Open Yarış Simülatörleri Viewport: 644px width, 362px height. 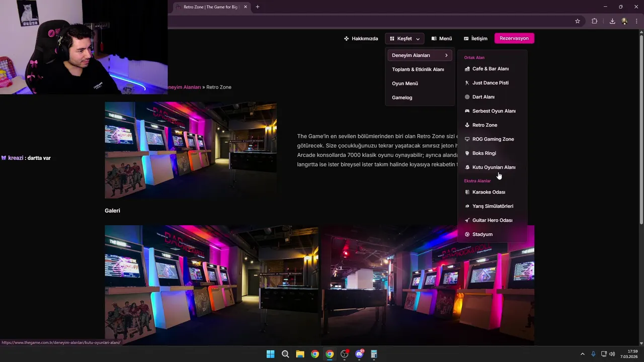coord(492,206)
